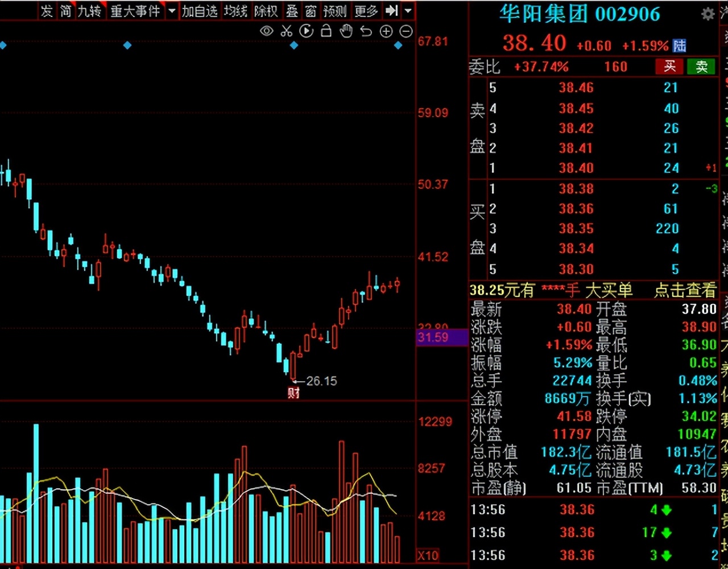The image size is (728, 569).
Task: Click 加自选 to add to watchlist
Action: (200, 11)
